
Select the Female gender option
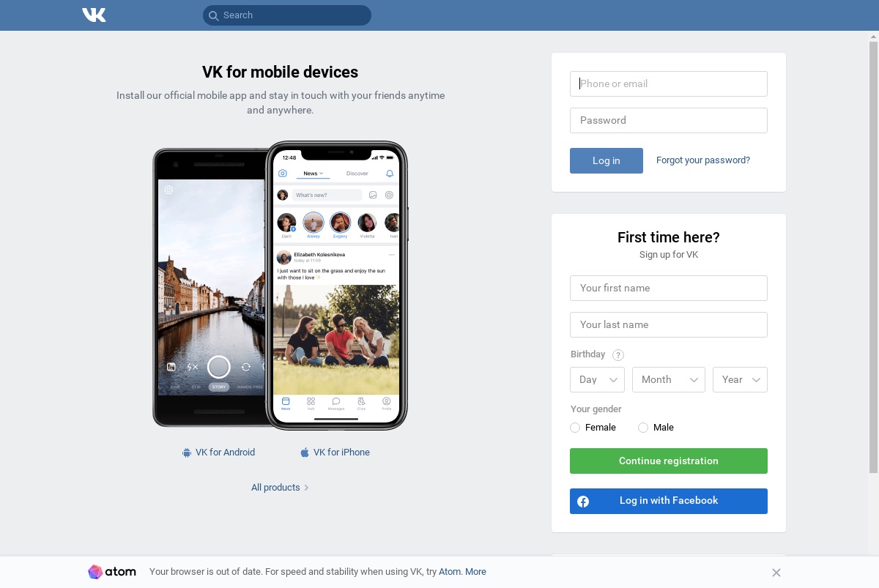click(x=575, y=428)
